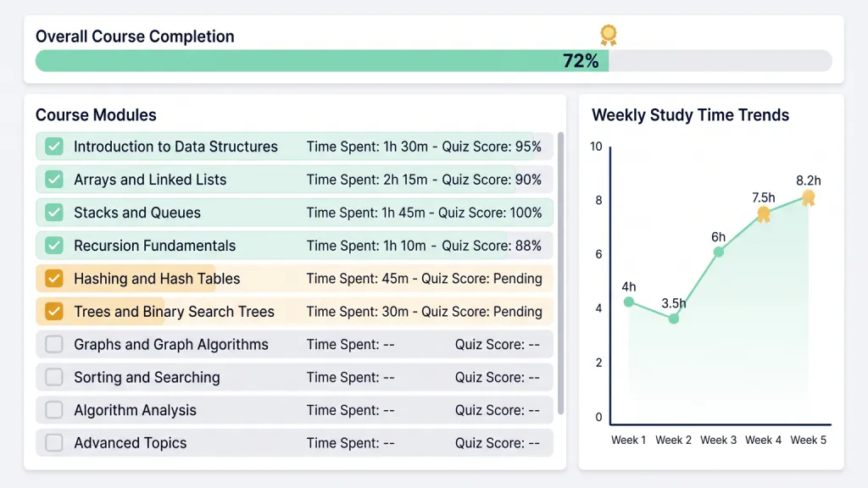Uncheck Introduction to Data Structures checkbox
This screenshot has height=488, width=868.
(x=53, y=147)
